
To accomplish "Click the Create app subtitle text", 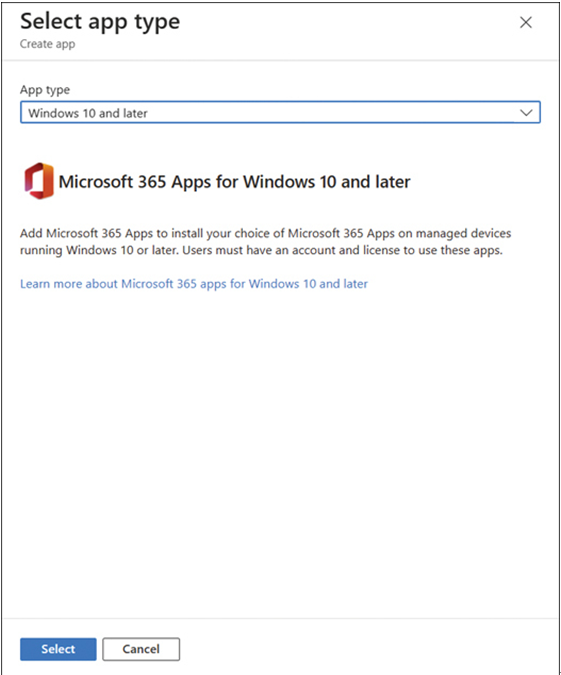I will (x=47, y=44).
